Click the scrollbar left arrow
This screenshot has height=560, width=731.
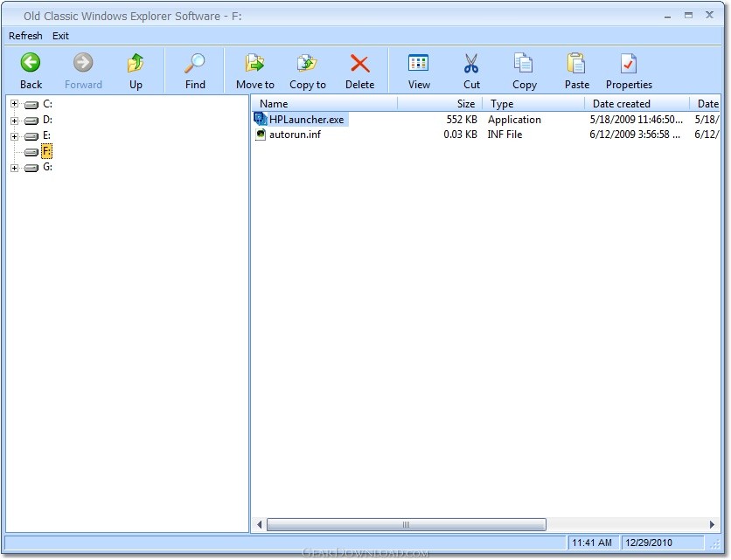(259, 524)
